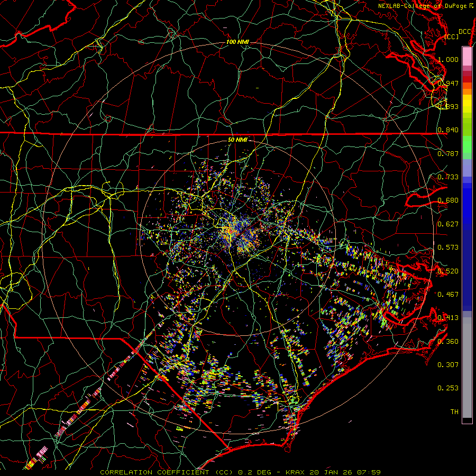Click the Correlation Coefficient KRAX caption at the bottom
The image size is (476, 476).
[x=241, y=472]
